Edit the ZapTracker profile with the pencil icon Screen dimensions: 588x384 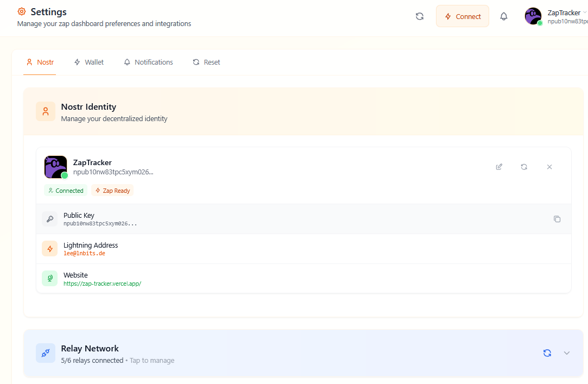pos(498,167)
